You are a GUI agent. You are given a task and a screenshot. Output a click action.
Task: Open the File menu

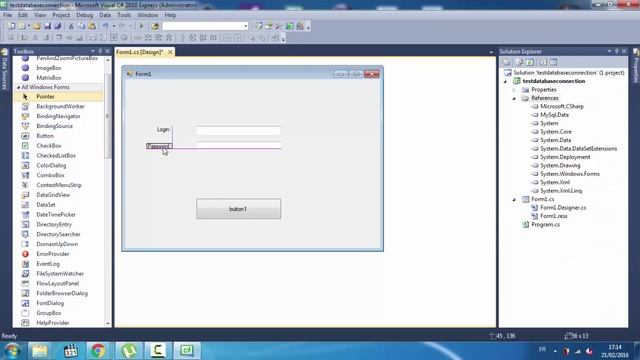point(7,15)
